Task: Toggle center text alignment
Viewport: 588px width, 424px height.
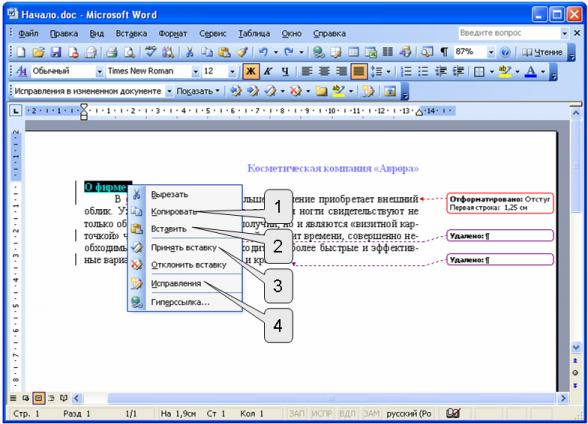Action: point(324,71)
